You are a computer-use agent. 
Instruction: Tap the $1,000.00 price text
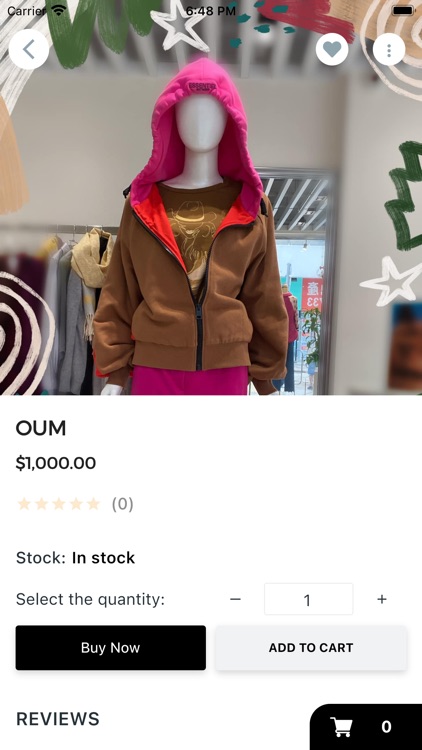pyautogui.click(x=56, y=463)
